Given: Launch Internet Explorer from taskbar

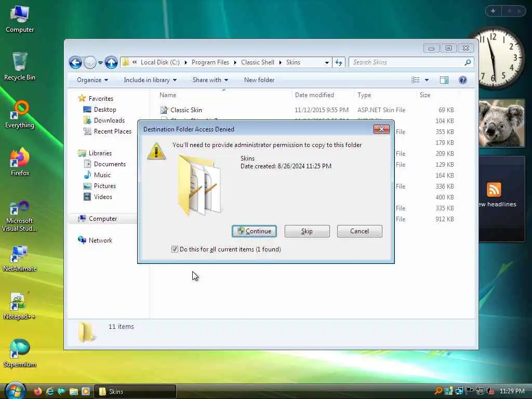Looking at the screenshot, I should (49, 392).
